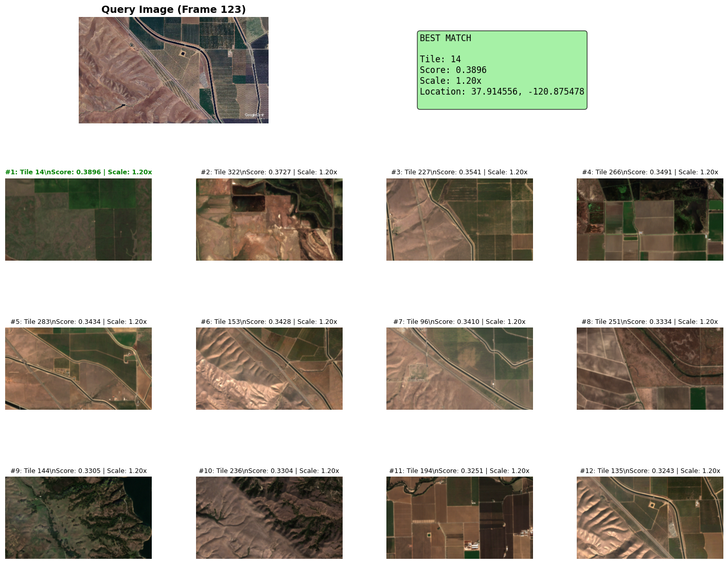Select the #11 Tile 194 thumbnail

coord(459,518)
